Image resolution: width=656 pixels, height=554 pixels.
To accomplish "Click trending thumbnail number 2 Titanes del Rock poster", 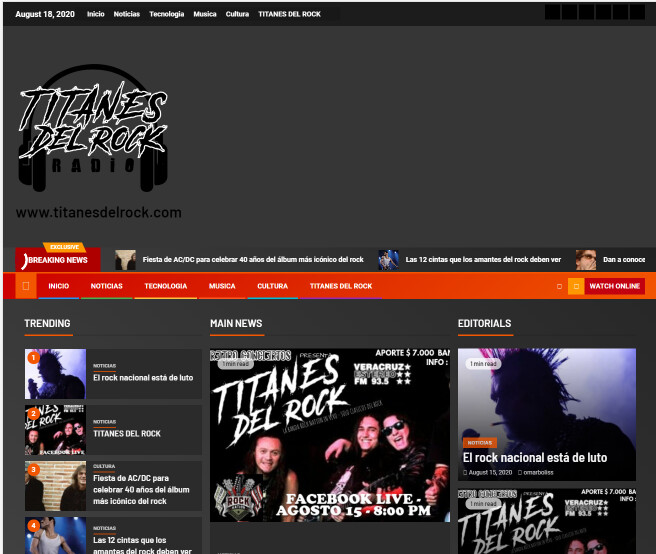I will (x=55, y=430).
